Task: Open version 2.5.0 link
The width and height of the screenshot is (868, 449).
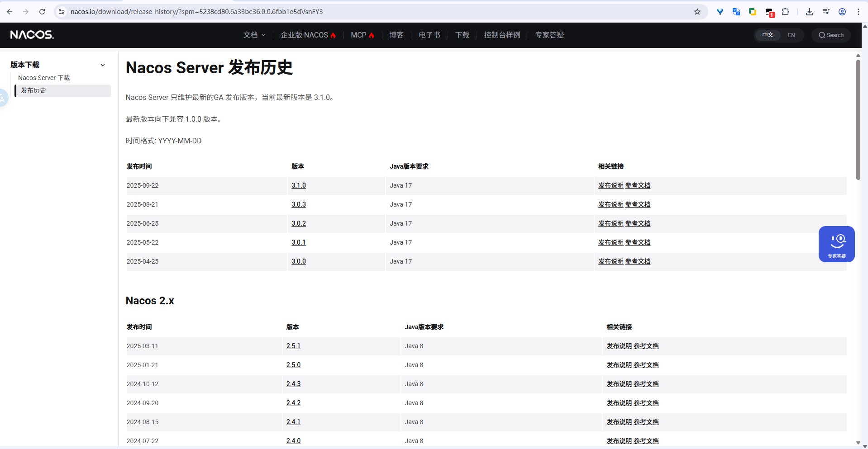Action: [x=293, y=365]
